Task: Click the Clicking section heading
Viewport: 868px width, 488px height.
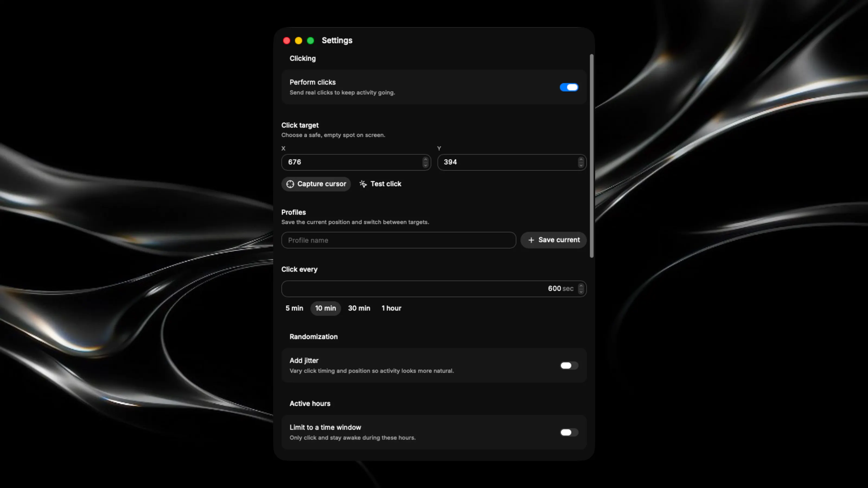Action: pyautogui.click(x=303, y=59)
